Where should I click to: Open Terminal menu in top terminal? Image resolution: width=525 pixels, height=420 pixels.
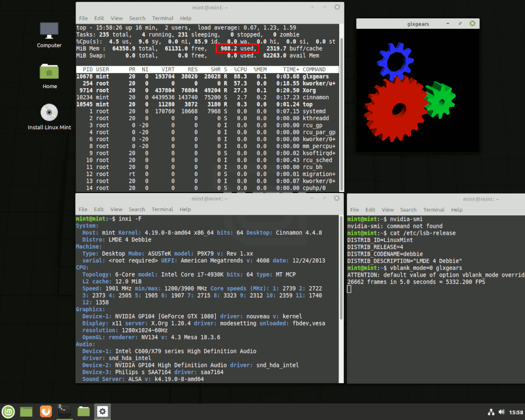point(163,18)
